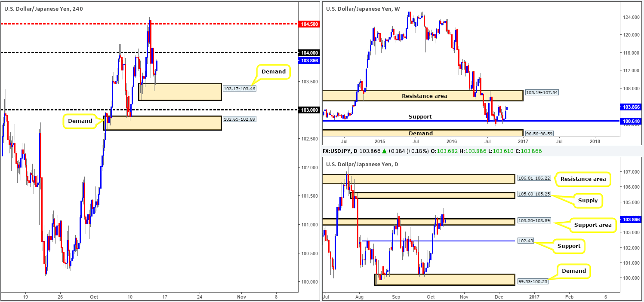Image resolution: width=644 pixels, height=302 pixels.
Task: Select the black 104.000 price level label
Action: [x=308, y=53]
